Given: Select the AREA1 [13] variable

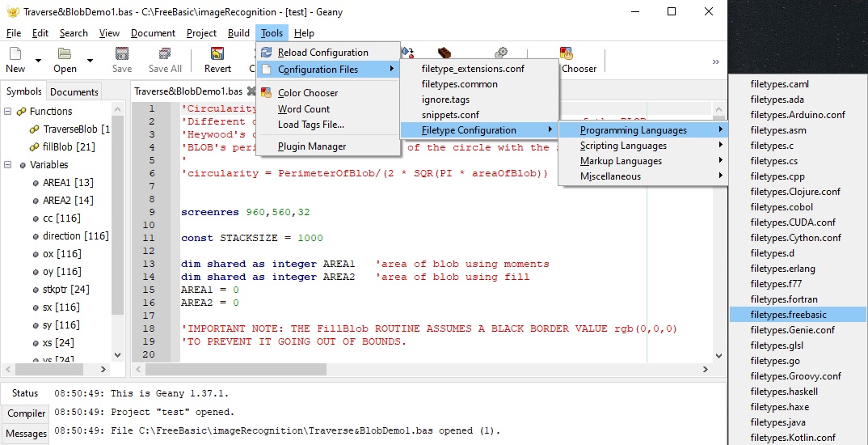Looking at the screenshot, I should coord(62,182).
